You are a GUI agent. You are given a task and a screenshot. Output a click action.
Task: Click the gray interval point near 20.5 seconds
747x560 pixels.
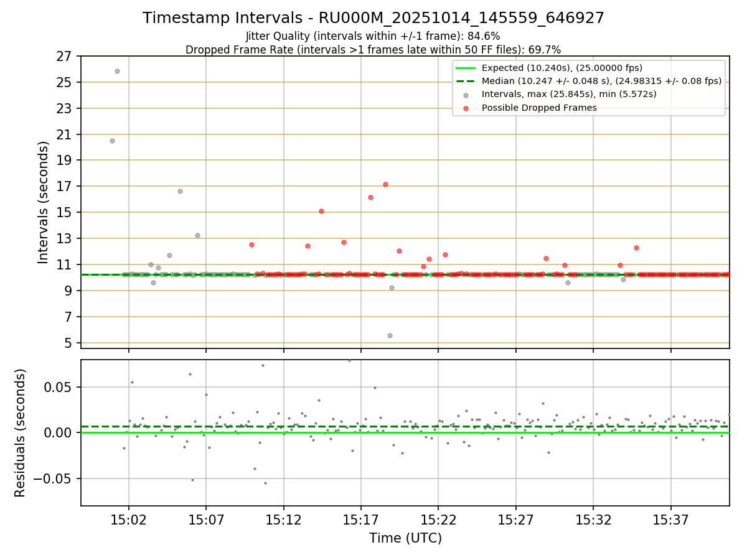112,141
